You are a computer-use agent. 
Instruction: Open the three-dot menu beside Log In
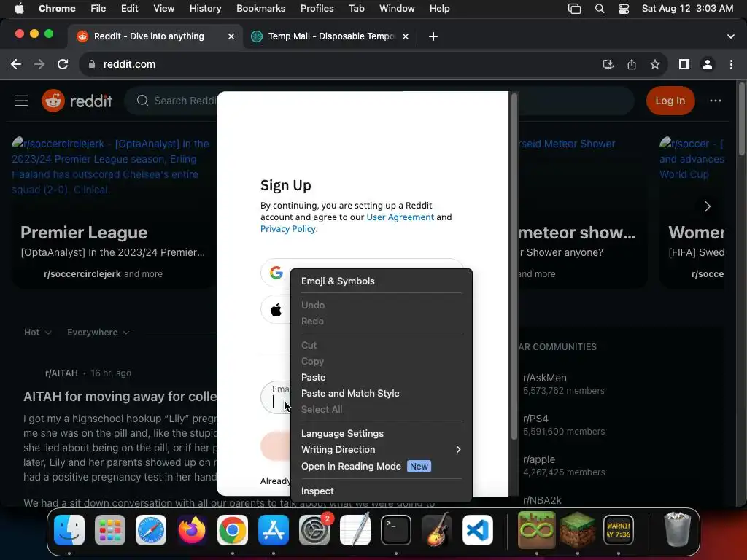tap(715, 101)
